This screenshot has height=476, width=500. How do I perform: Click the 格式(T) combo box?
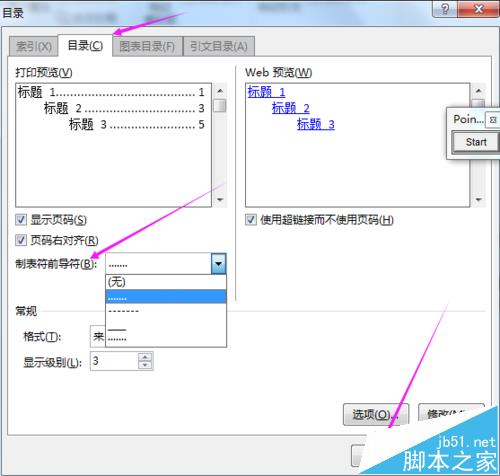pos(98,336)
